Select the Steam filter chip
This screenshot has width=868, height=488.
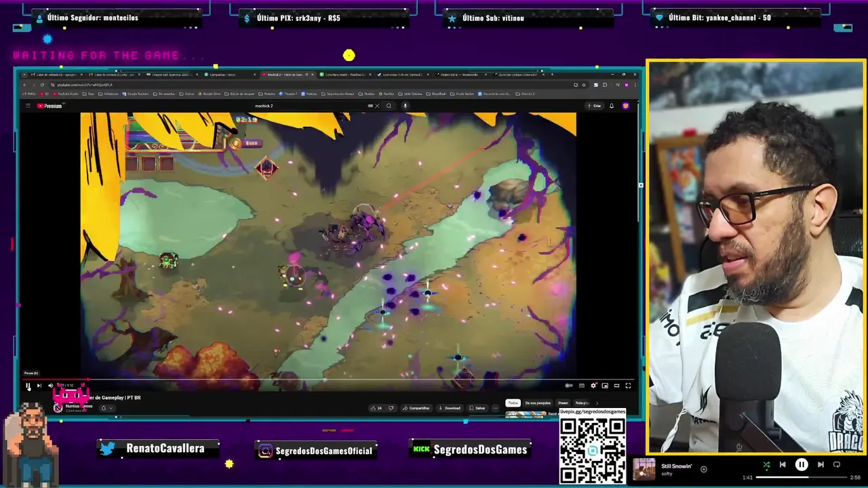pyautogui.click(x=563, y=403)
